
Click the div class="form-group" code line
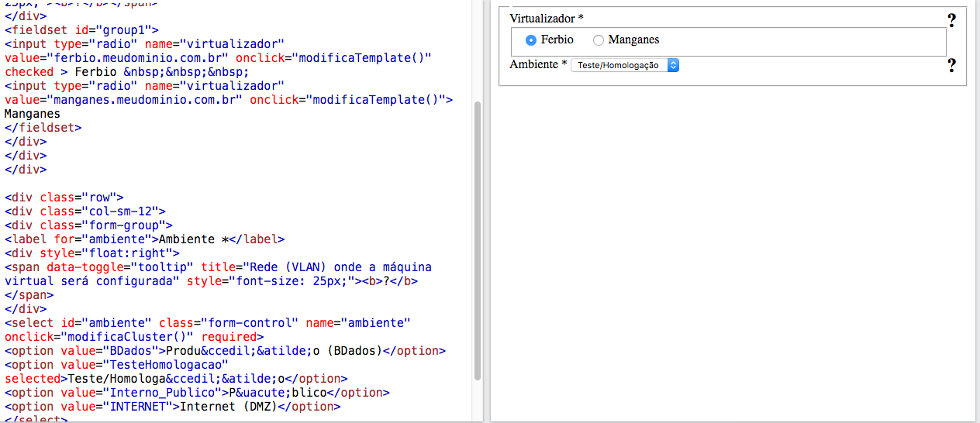click(x=88, y=225)
